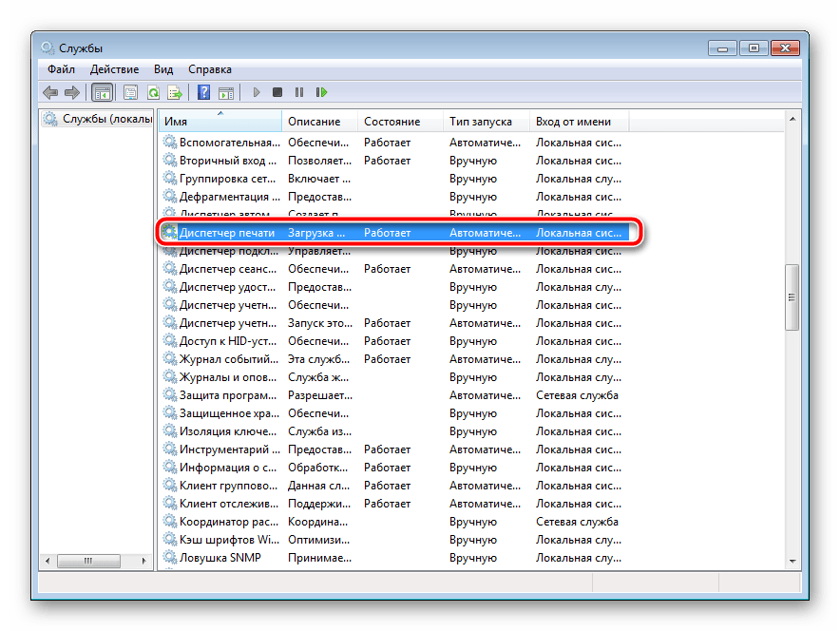Start the service with the play icon
Image resolution: width=840 pixels, height=631 pixels.
click(x=256, y=92)
